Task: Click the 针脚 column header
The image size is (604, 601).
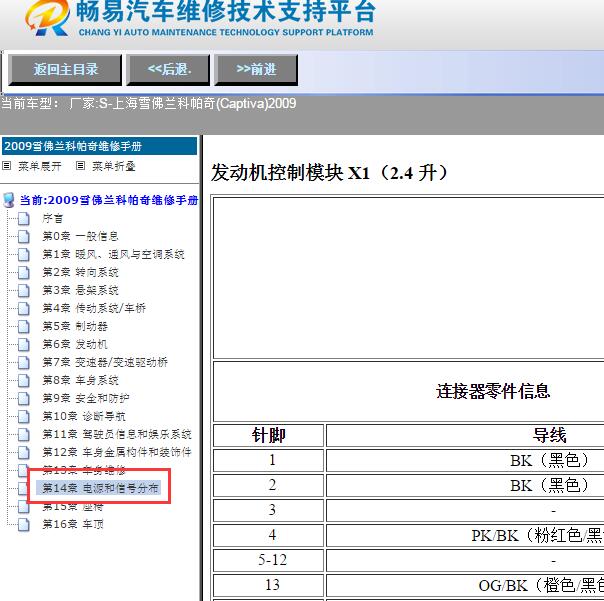Action: click(x=268, y=435)
